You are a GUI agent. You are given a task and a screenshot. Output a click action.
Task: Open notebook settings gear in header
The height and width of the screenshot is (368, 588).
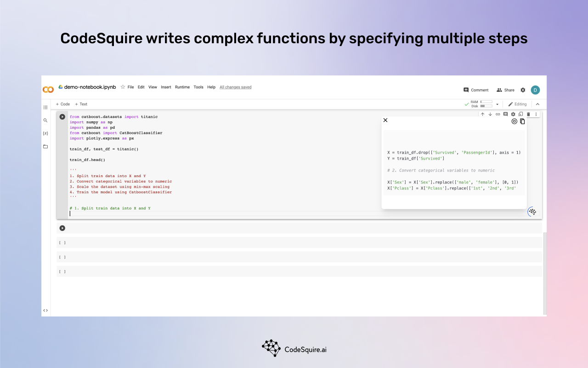tap(523, 90)
